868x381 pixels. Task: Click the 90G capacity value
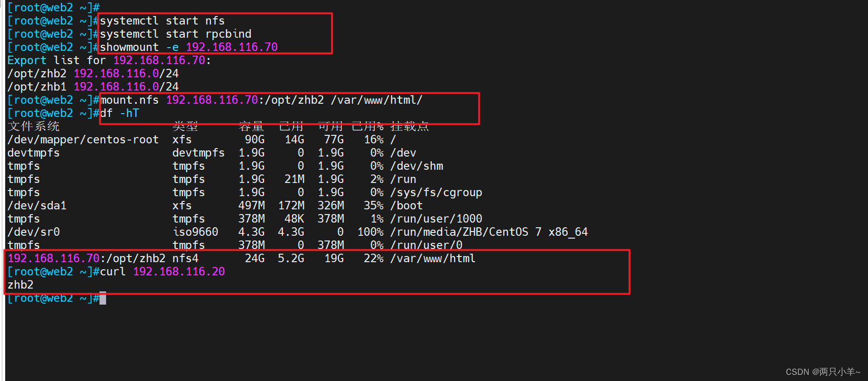pos(255,140)
